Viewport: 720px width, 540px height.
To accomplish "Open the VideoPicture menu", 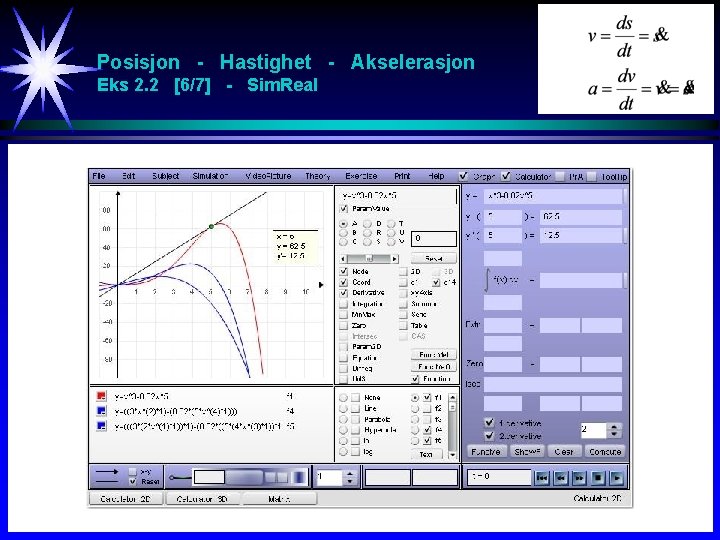I will click(x=268, y=176).
